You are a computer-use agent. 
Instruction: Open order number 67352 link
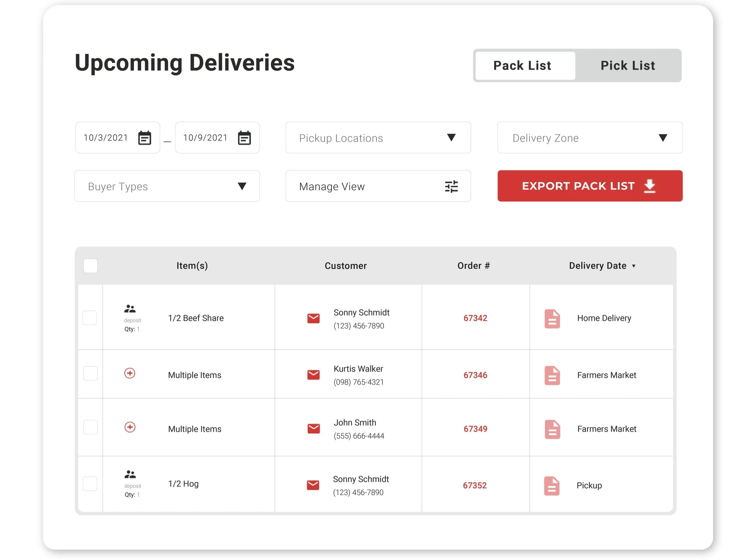pyautogui.click(x=474, y=485)
